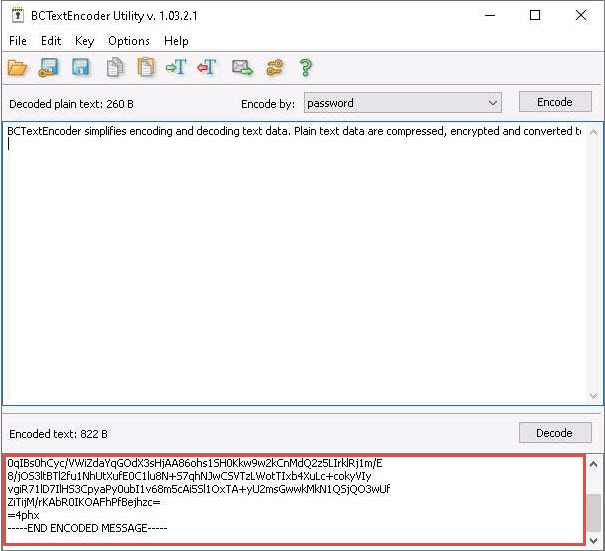Click the red arrow Decode text icon
605x551 pixels.
tap(208, 68)
